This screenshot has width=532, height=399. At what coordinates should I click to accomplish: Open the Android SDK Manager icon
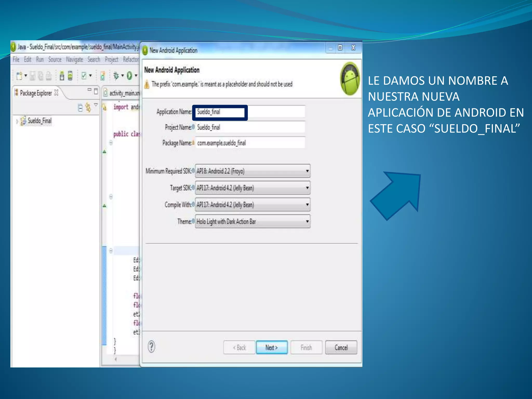tap(62, 76)
